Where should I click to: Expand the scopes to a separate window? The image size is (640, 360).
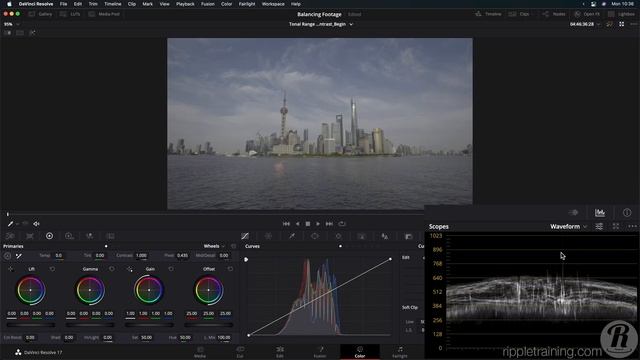[616, 226]
